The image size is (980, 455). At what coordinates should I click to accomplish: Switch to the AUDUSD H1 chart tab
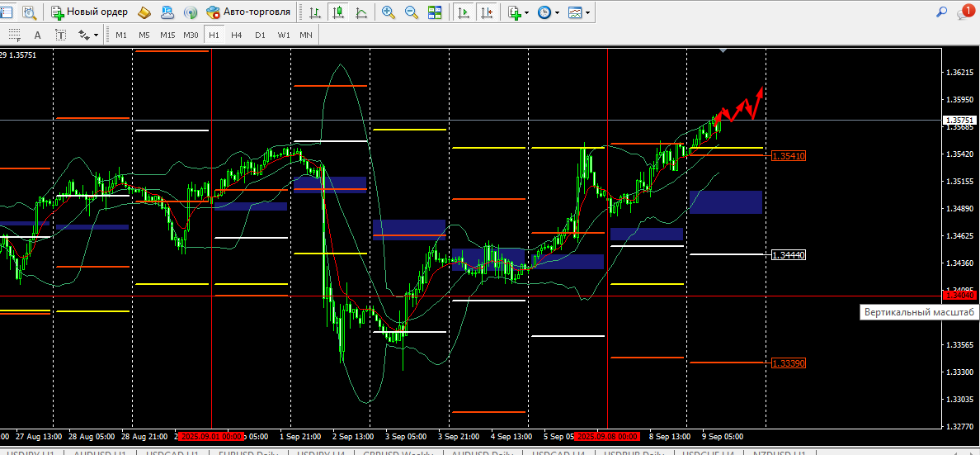pyautogui.click(x=99, y=452)
